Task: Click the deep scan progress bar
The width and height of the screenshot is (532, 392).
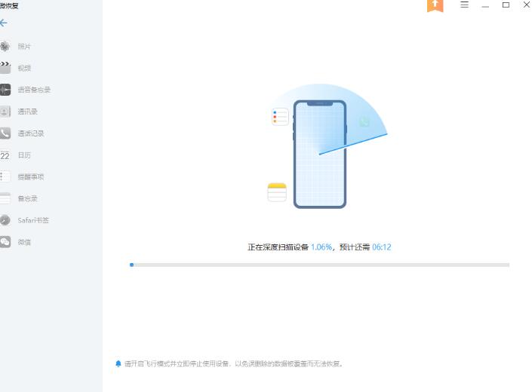Action: (x=319, y=265)
